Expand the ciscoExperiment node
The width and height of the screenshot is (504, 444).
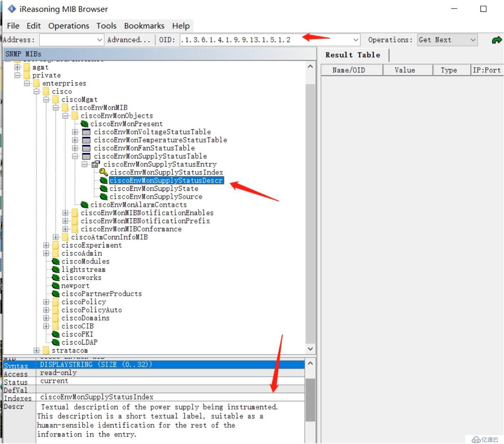[46, 245]
